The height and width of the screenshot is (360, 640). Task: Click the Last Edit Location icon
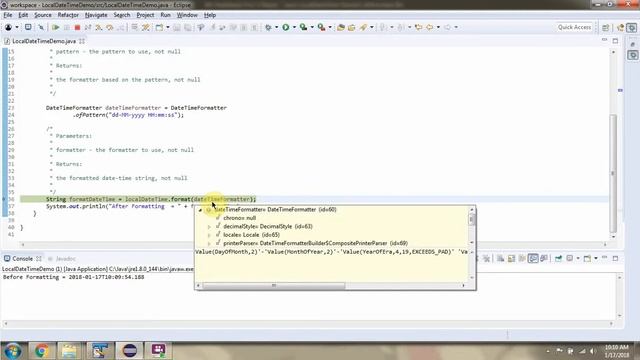(x=418, y=27)
